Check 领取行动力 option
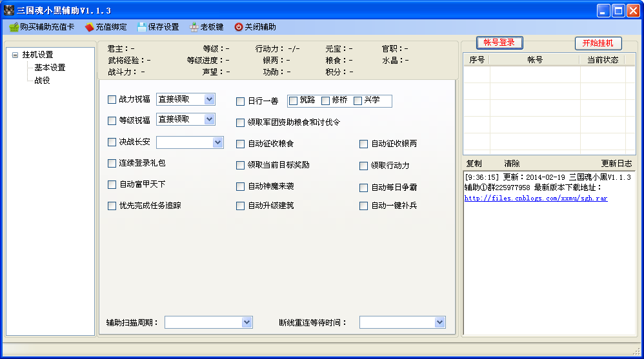644x359 pixels. pos(363,166)
